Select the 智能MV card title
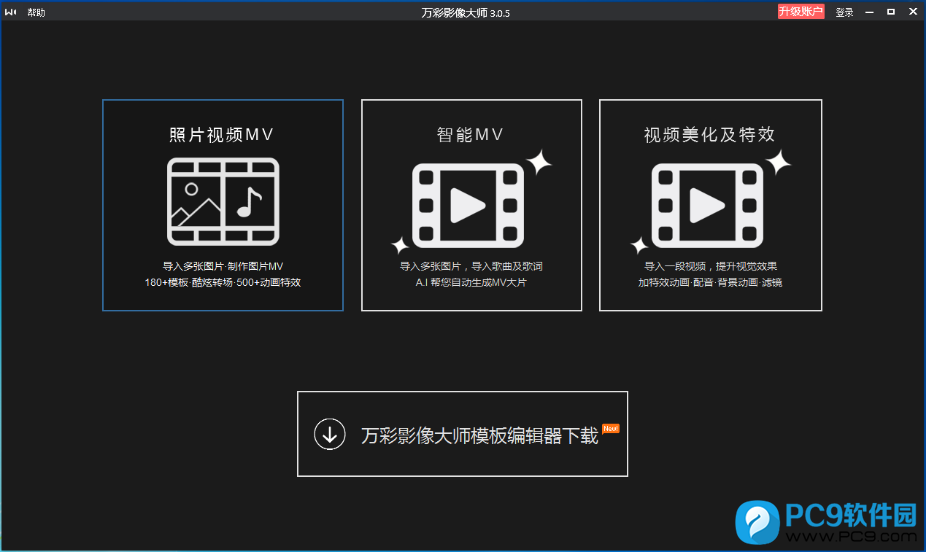Screen dimensions: 926x552 (x=470, y=135)
